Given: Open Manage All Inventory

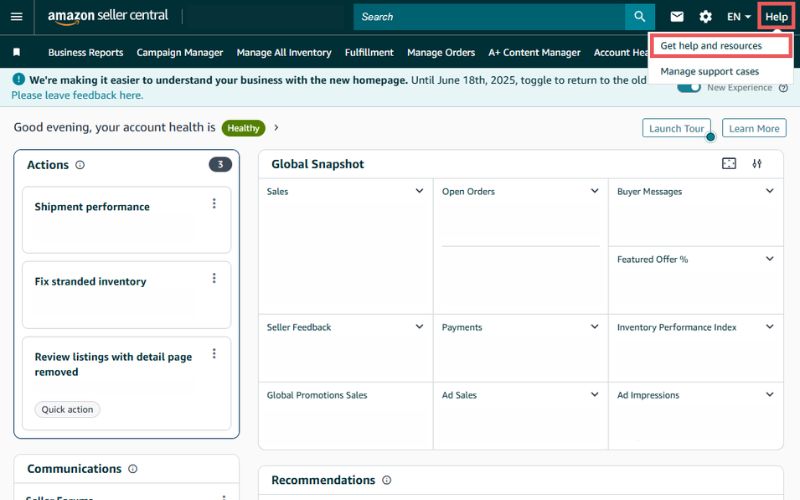Looking at the screenshot, I should (x=284, y=52).
